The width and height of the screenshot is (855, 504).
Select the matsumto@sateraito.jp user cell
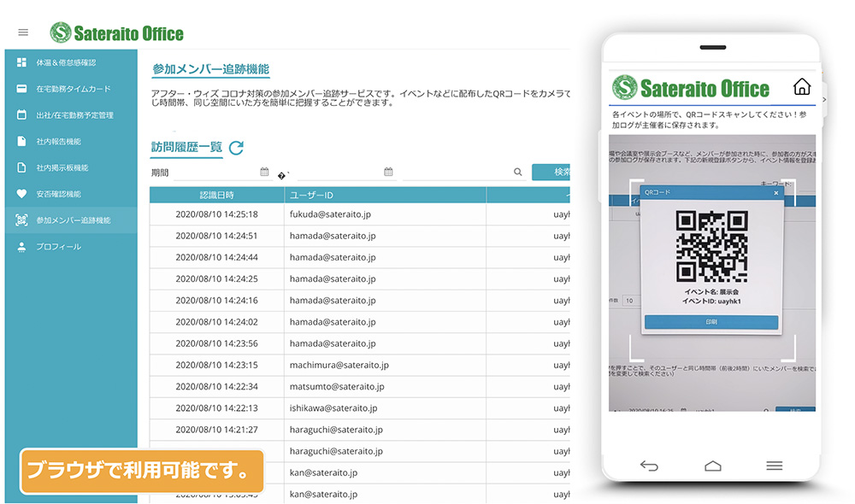[385, 386]
